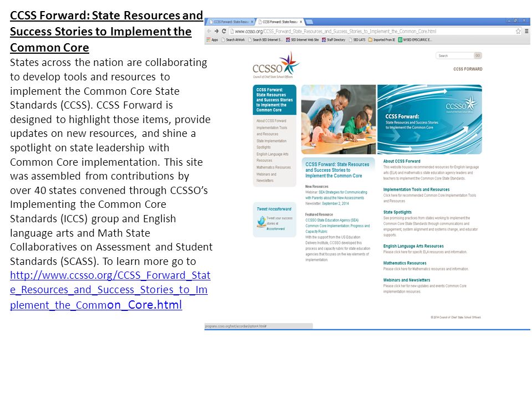Open English Language Arts Resources in sidebar menu
Screen dimensions: 532x399
(x=272, y=157)
